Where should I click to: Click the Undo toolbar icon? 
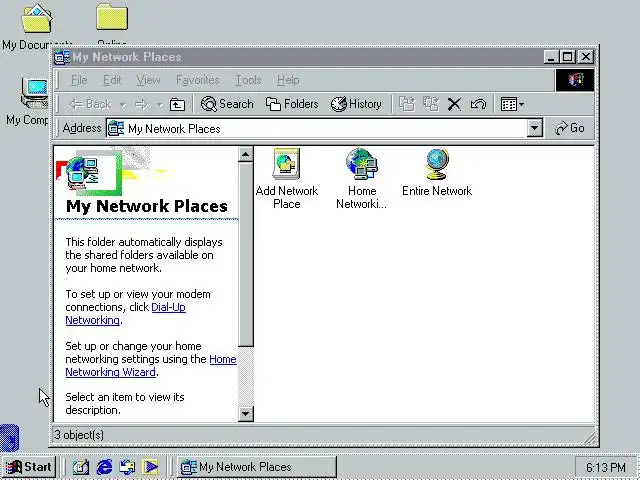[x=478, y=104]
